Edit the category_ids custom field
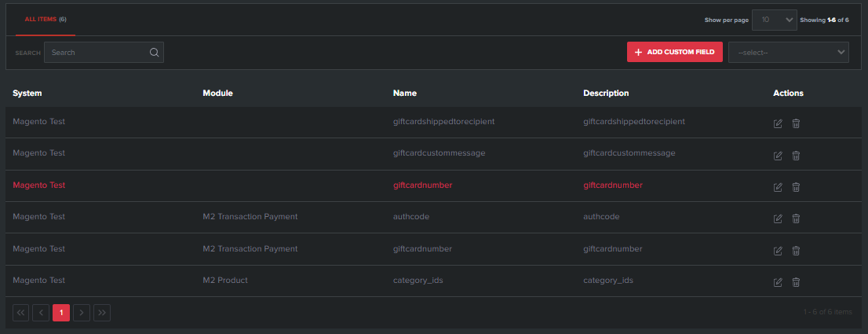Image resolution: width=868 pixels, height=334 pixels. [x=778, y=282]
